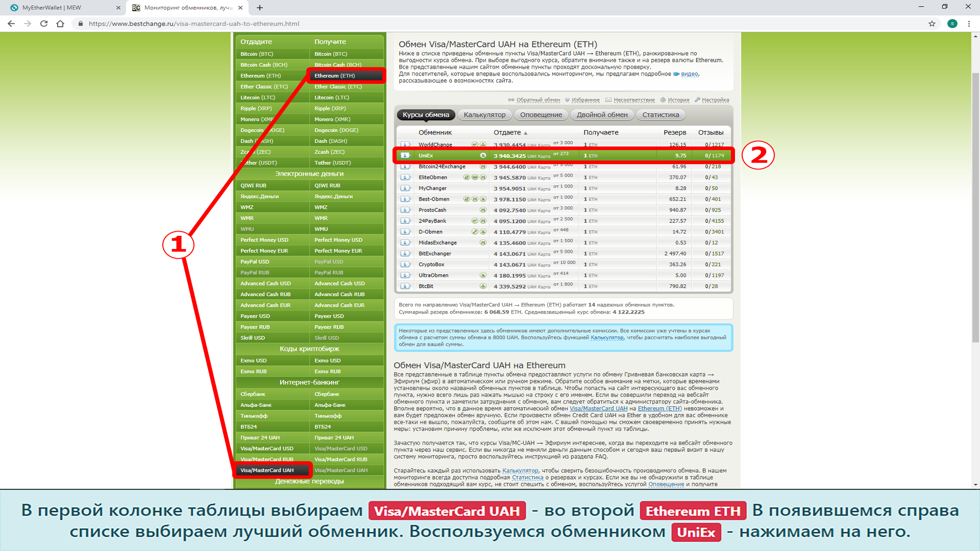Screen dimensions: 980x551
Task: Click the CryptoBox exchanger name
Action: point(431,265)
